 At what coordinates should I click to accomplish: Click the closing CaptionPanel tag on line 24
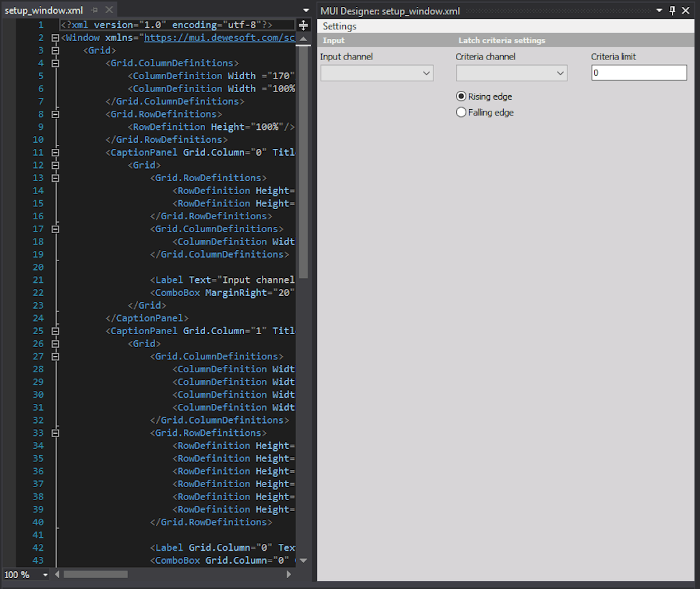[147, 318]
